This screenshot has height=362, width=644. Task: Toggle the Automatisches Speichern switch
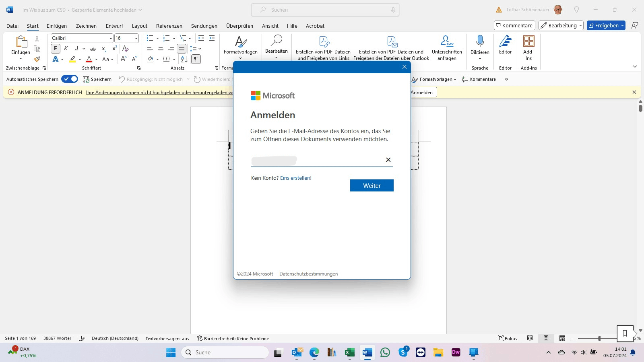[70, 79]
